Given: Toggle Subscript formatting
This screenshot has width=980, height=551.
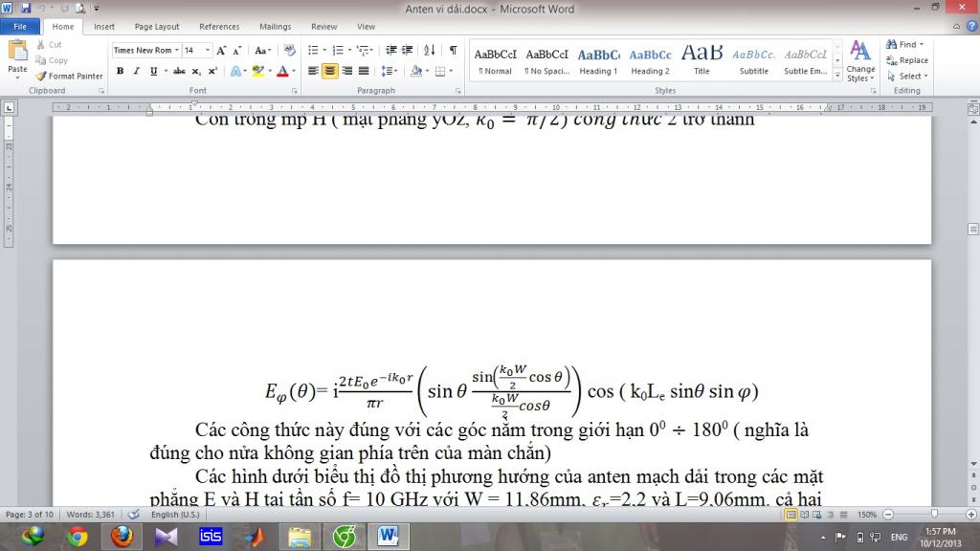Looking at the screenshot, I should 196,71.
